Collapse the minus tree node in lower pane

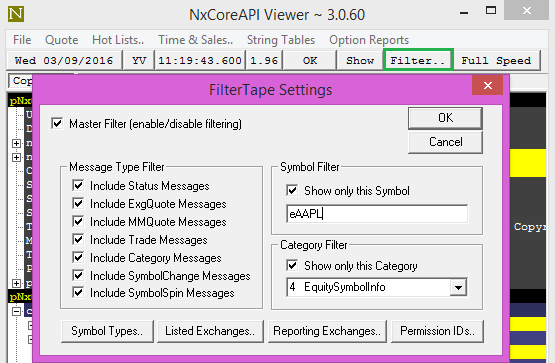16,311
